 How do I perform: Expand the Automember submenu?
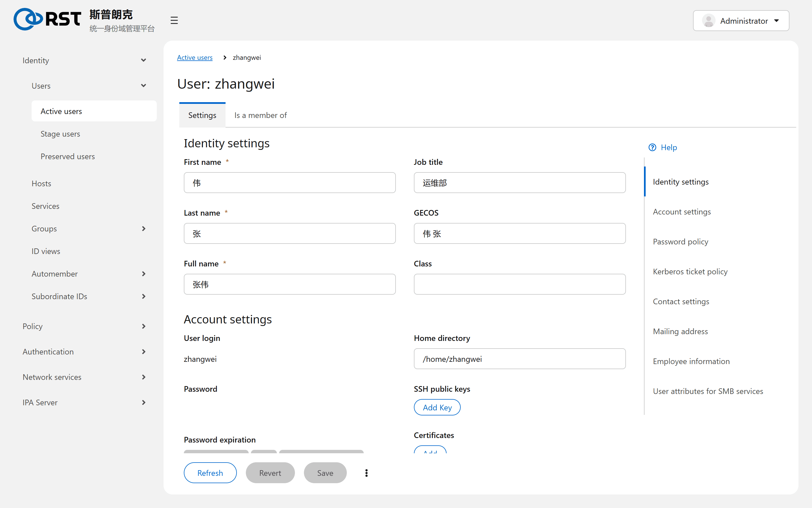point(89,274)
